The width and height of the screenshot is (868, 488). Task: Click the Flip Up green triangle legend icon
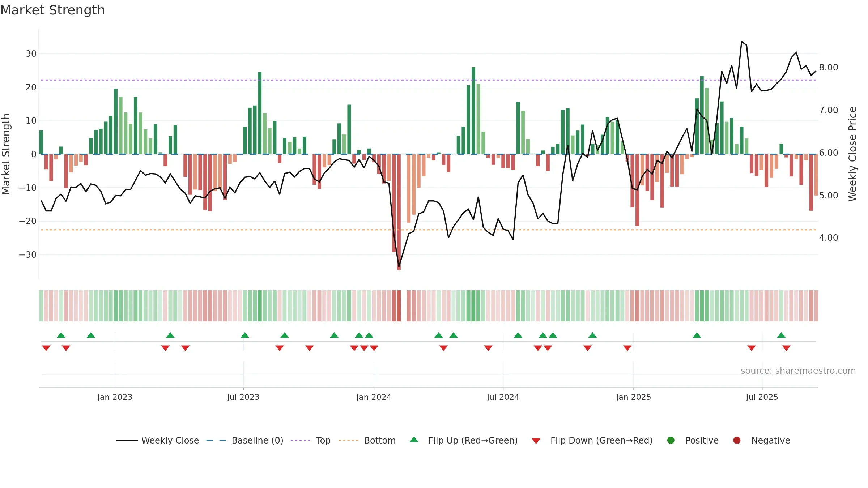point(414,440)
